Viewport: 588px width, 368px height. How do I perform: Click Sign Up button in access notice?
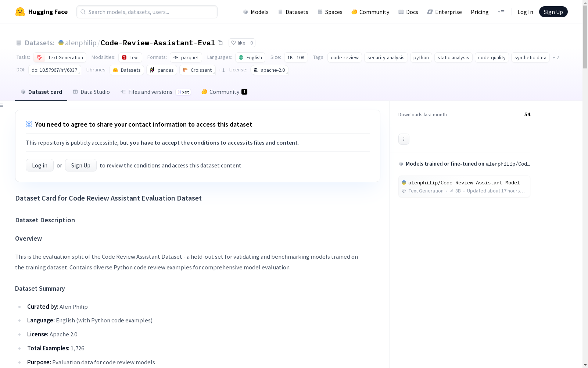click(x=81, y=165)
